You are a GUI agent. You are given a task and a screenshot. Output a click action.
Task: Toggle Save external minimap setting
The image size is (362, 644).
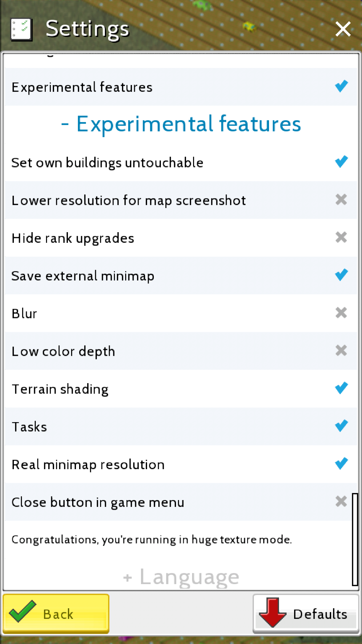(181, 275)
